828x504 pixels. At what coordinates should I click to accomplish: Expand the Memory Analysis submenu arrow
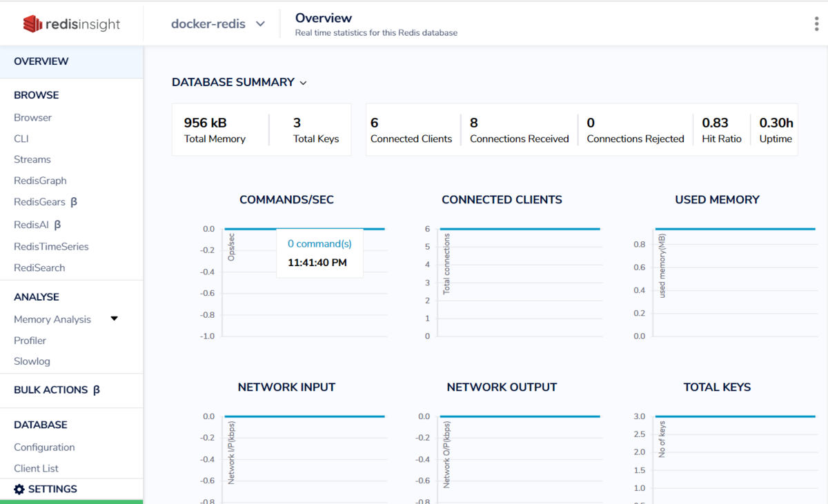[115, 319]
